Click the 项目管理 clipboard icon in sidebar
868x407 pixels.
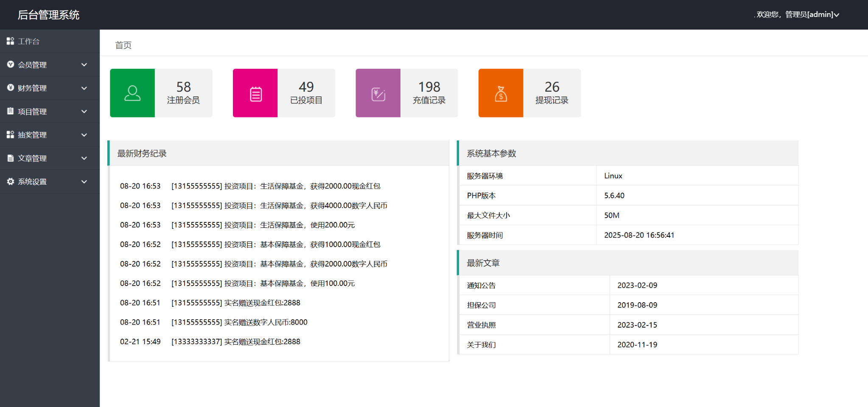pyautogui.click(x=11, y=111)
